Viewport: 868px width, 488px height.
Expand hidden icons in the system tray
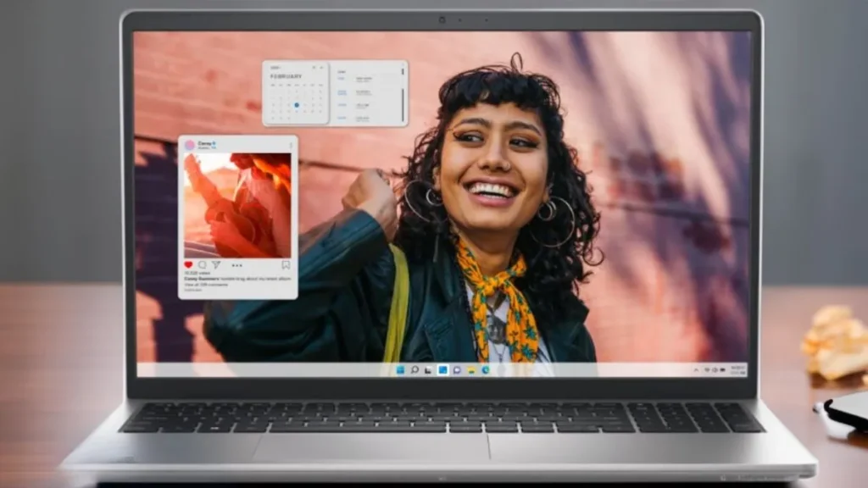(696, 370)
